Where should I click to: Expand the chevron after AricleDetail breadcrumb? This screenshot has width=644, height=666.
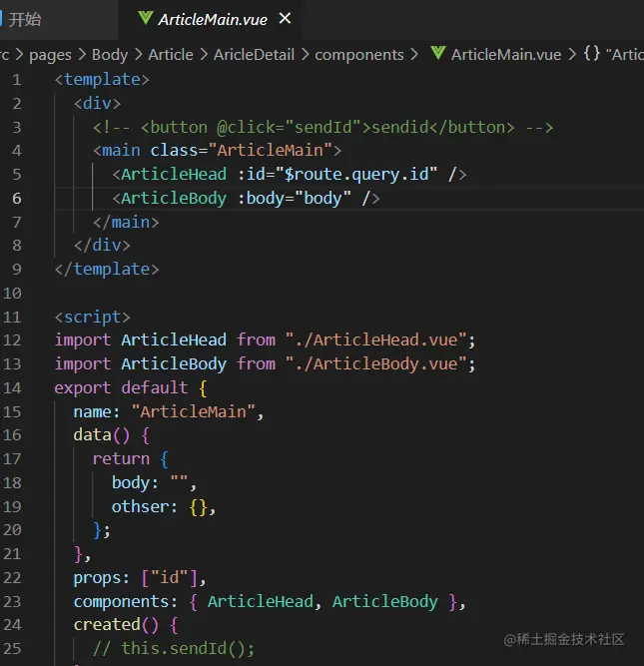click(x=305, y=55)
